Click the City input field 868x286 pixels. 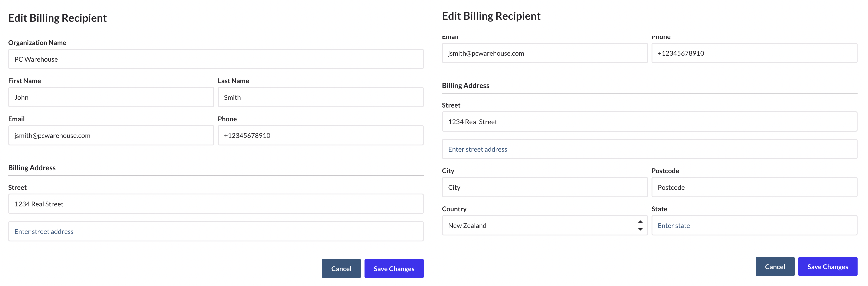(545, 187)
